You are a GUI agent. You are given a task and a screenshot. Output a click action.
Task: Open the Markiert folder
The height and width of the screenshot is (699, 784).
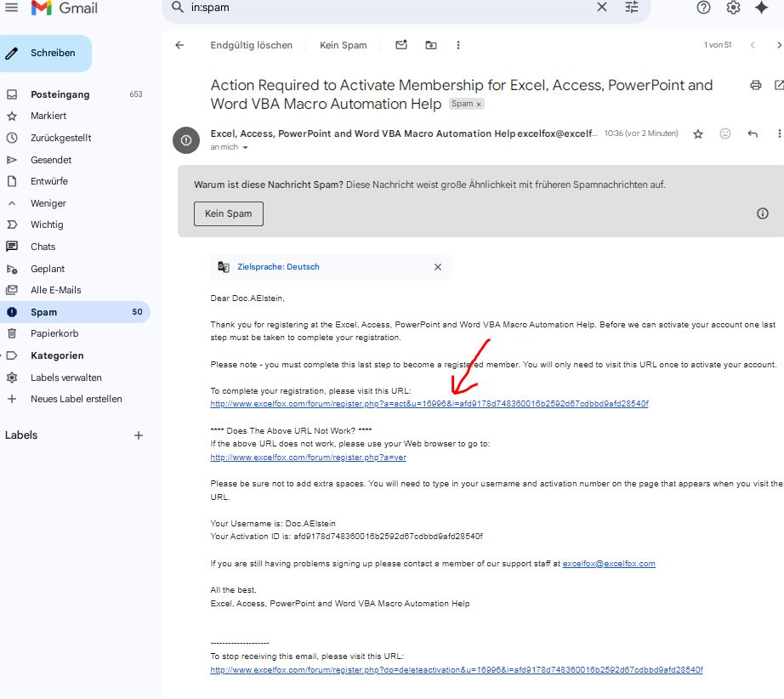[x=48, y=116]
